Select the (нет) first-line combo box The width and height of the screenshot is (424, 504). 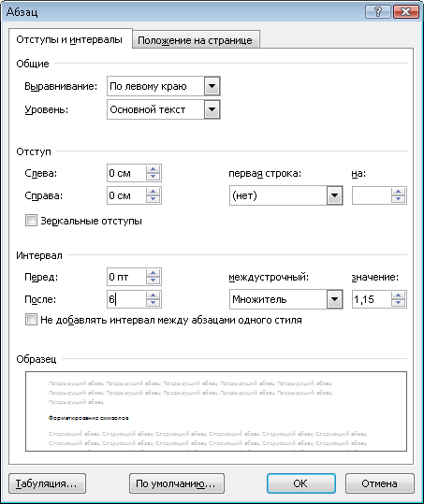286,195
